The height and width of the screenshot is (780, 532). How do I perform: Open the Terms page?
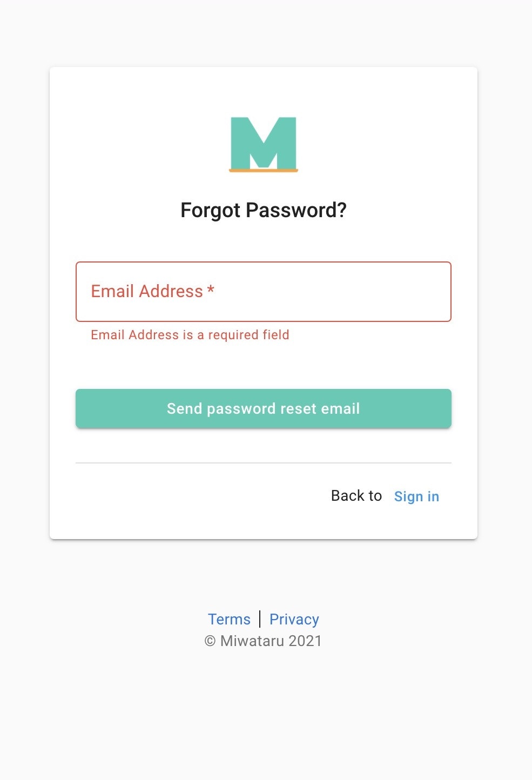click(229, 619)
